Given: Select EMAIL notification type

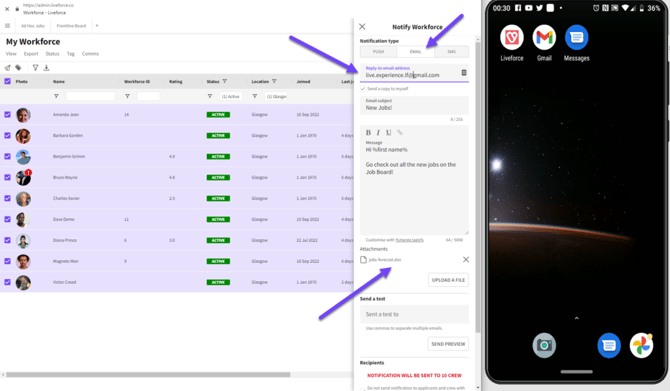Looking at the screenshot, I should 415,52.
